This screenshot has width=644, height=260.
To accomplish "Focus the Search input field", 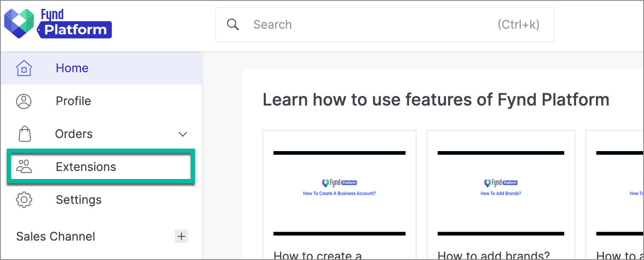I will (384, 24).
